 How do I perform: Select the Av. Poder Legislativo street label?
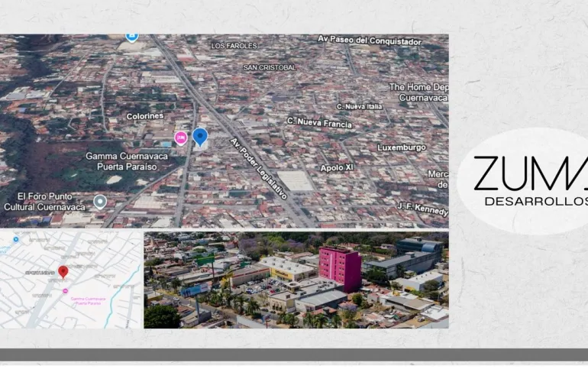(x=259, y=168)
